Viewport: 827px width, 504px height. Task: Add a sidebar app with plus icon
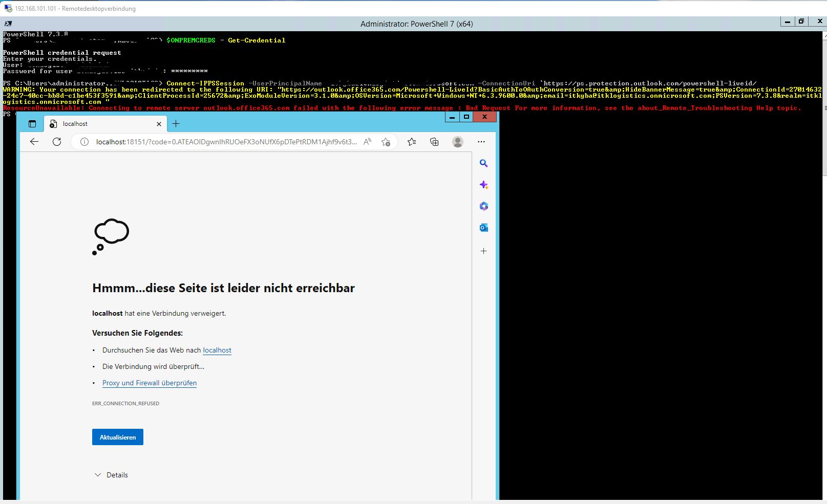point(483,251)
